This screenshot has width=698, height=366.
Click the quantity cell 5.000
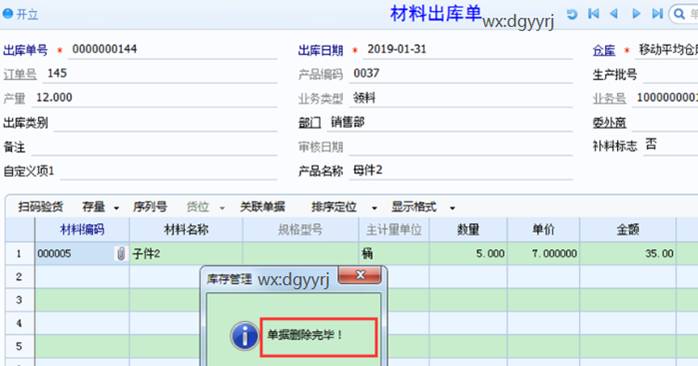(x=468, y=254)
